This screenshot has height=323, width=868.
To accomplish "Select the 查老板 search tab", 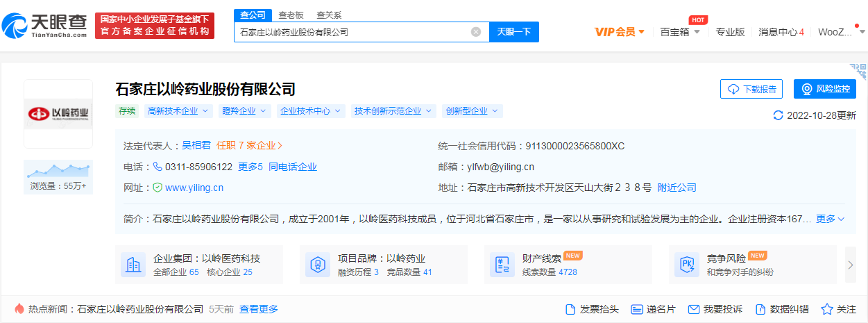I will [x=291, y=15].
